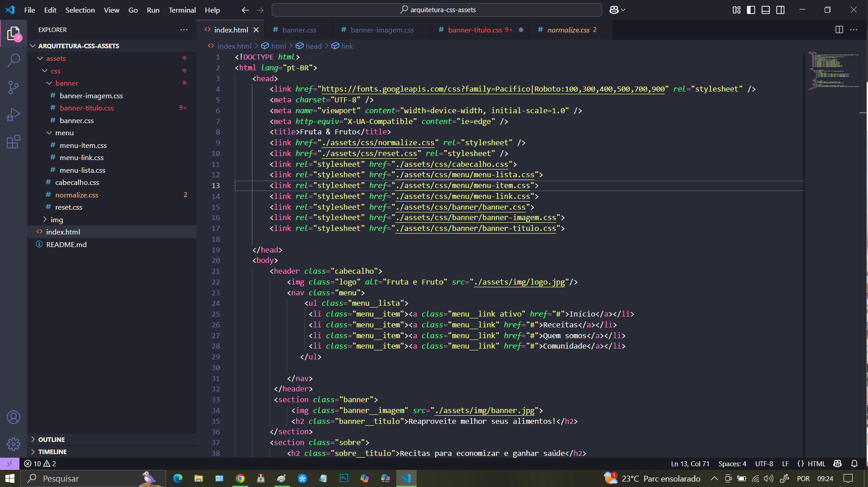This screenshot has width=868, height=487.
Task: Open Source Control view
Action: [14, 87]
